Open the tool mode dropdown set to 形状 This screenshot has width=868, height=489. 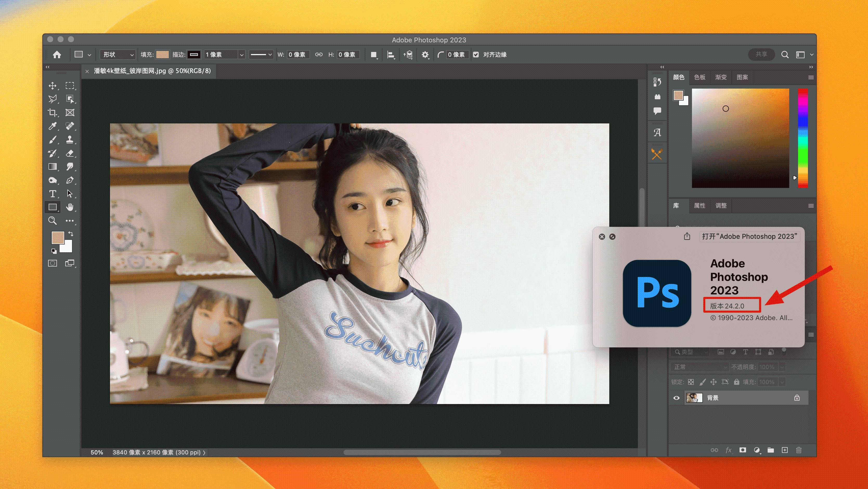[x=118, y=55]
